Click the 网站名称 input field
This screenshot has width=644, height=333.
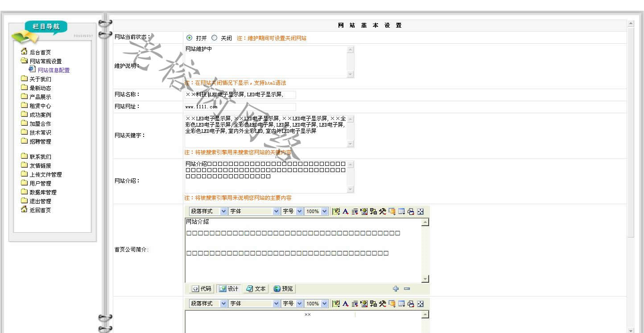pyautogui.click(x=240, y=95)
